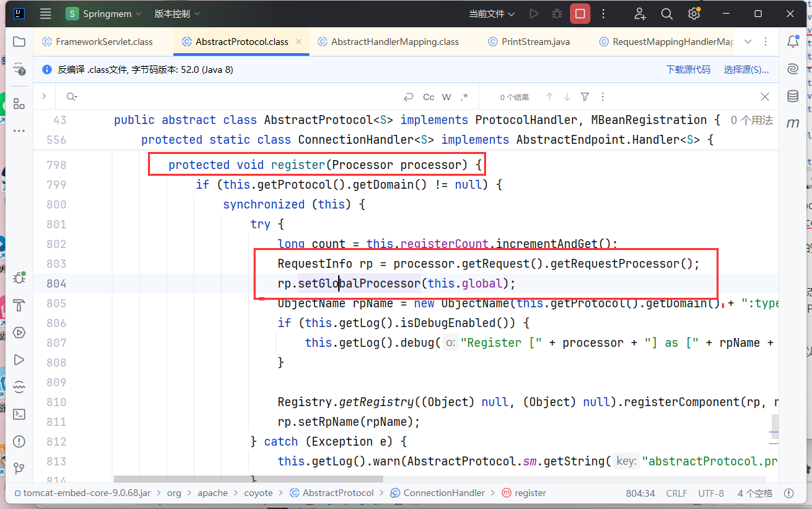Screen dimensions: 812x509
Task: Toggle whole Words (W) search option
Action: pyautogui.click(x=447, y=97)
